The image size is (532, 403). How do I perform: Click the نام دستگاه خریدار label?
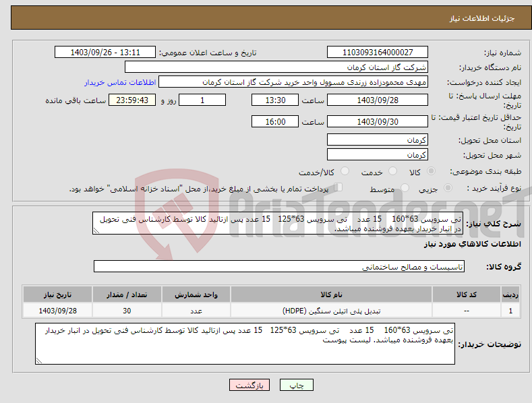(x=490, y=67)
